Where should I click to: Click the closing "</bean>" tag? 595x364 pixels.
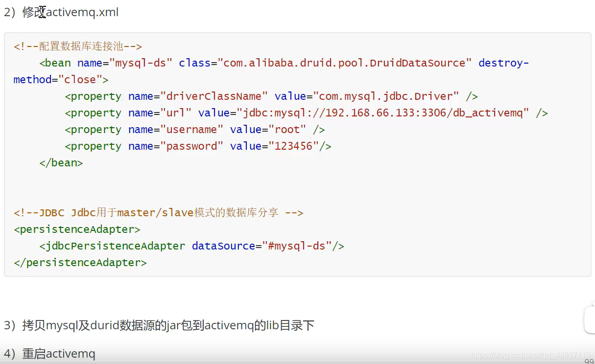coord(61,162)
